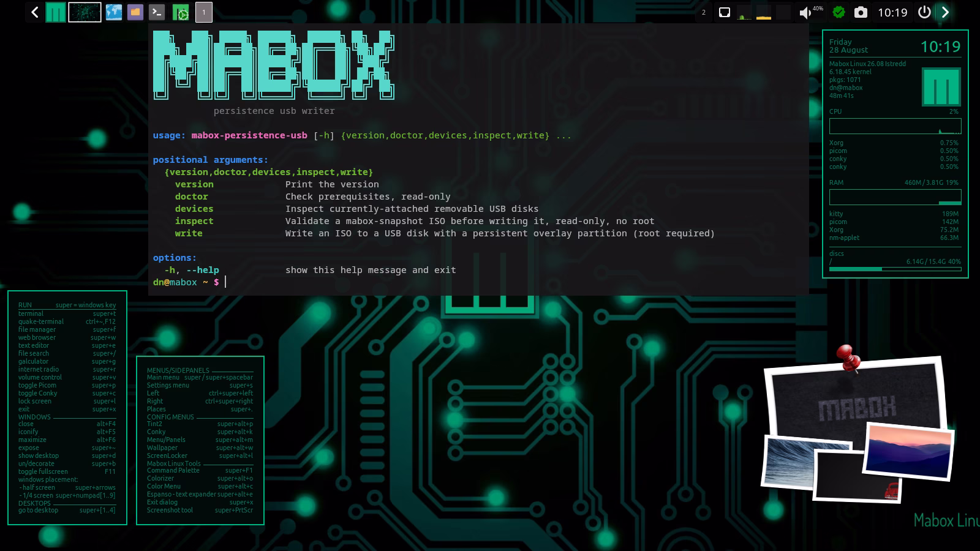This screenshot has height=551, width=980.
Task: Click the red pushpin on the photo stack
Action: click(x=848, y=358)
